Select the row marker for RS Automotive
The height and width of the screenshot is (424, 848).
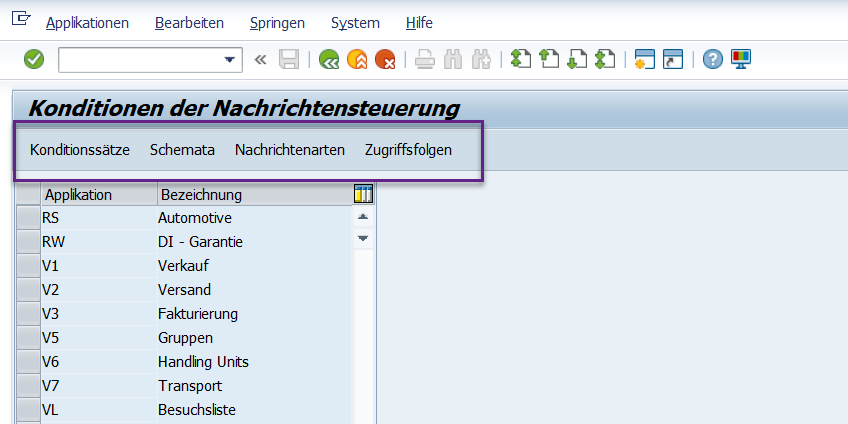(x=29, y=217)
